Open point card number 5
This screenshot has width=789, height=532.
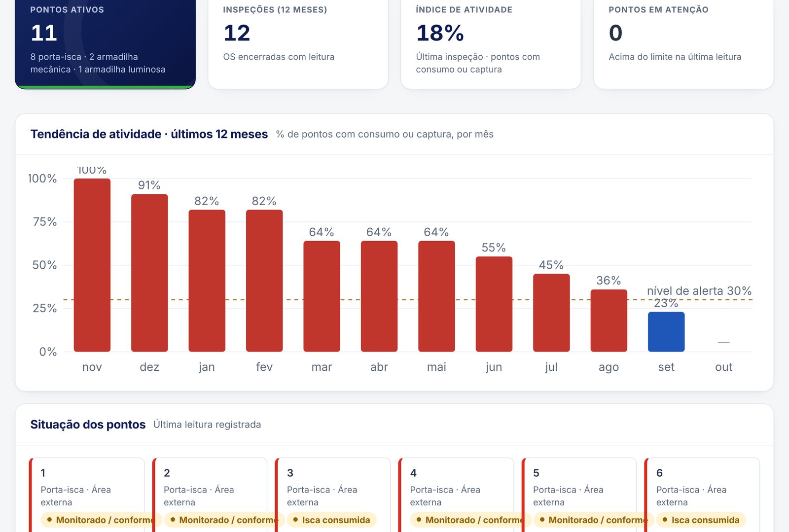tap(579, 495)
